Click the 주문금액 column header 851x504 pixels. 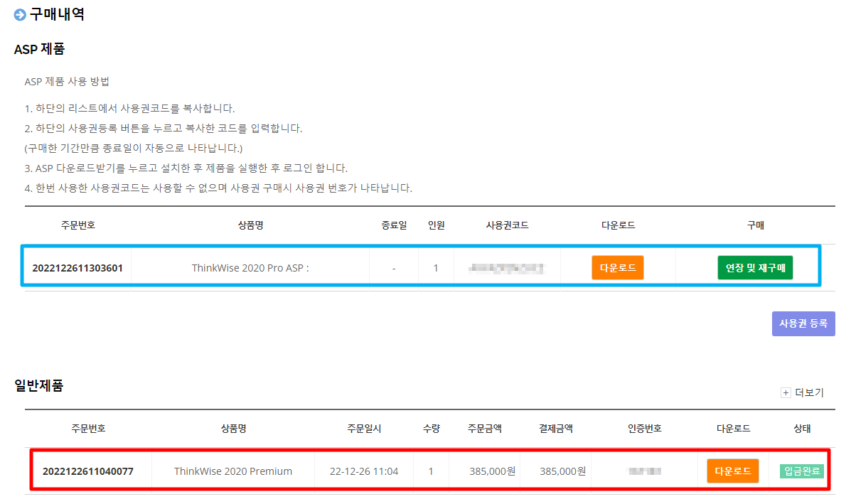click(x=484, y=429)
